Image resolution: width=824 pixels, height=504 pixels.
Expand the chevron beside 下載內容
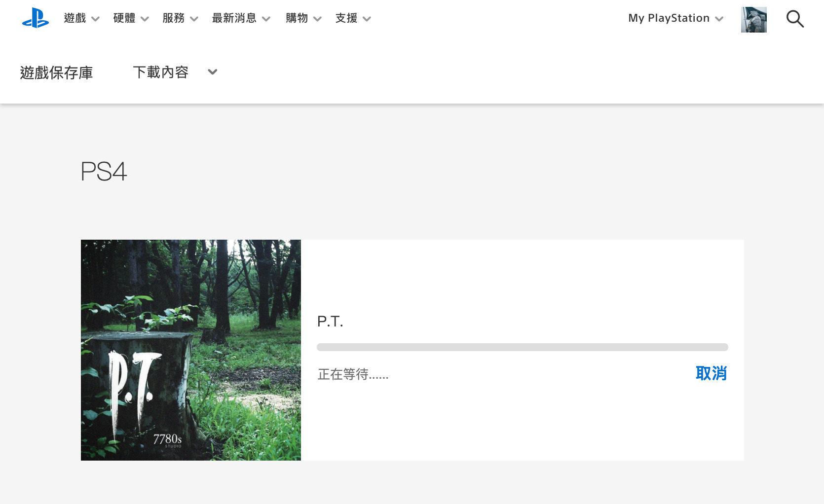point(213,72)
